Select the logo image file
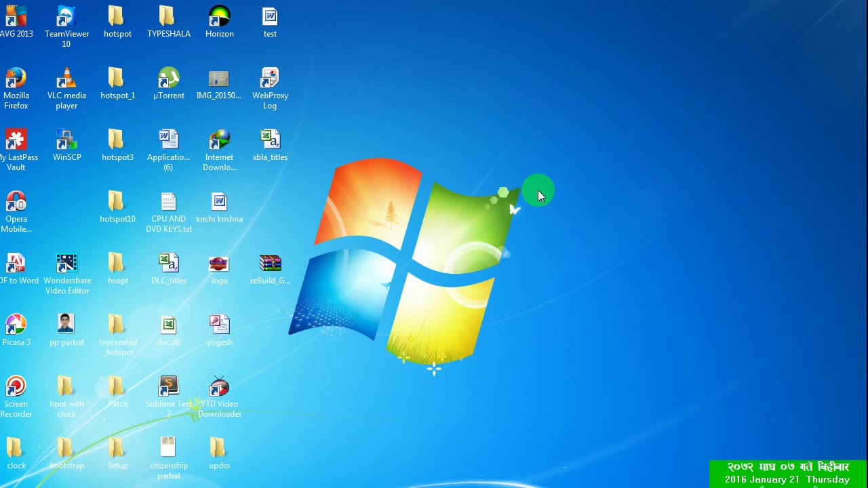The image size is (868, 488). click(219, 268)
